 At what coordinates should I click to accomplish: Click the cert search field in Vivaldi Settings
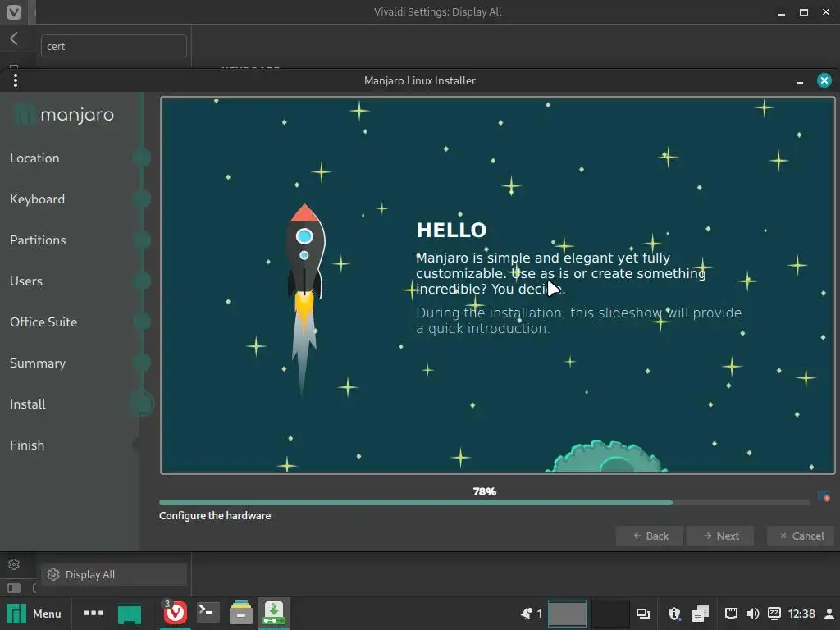pyautogui.click(x=113, y=46)
